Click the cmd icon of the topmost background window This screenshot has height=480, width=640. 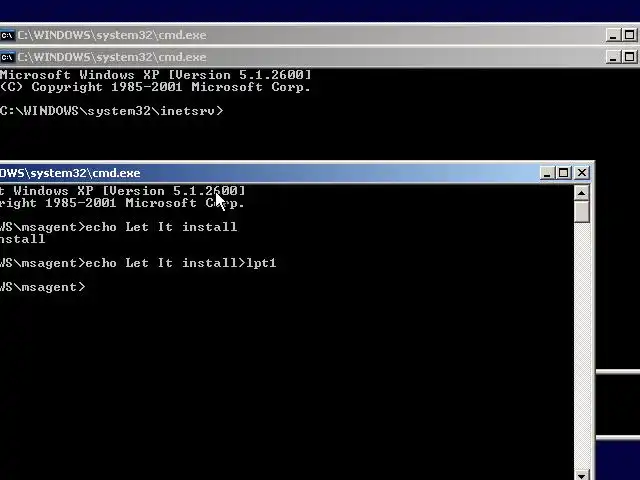click(x=7, y=36)
